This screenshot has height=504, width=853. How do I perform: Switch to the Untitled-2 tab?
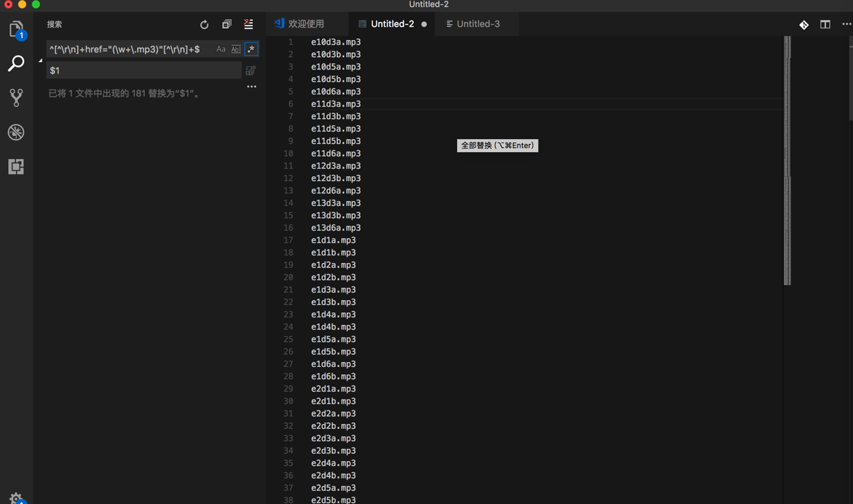coord(392,24)
